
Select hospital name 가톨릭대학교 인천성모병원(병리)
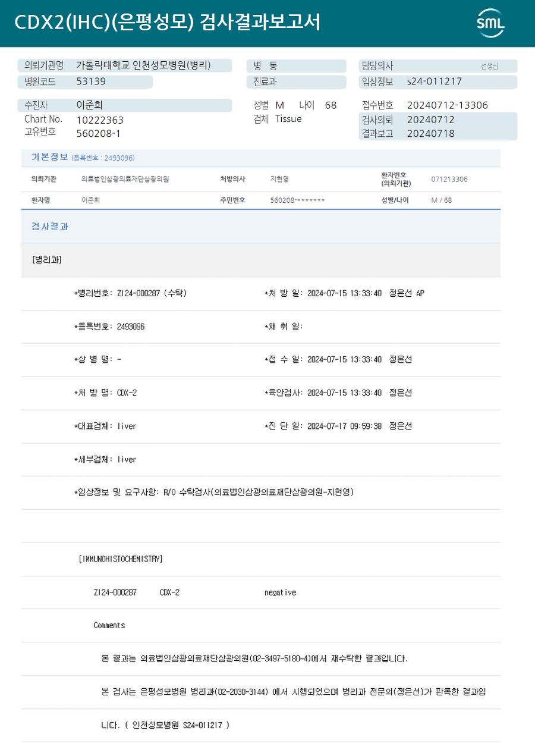coord(143,65)
